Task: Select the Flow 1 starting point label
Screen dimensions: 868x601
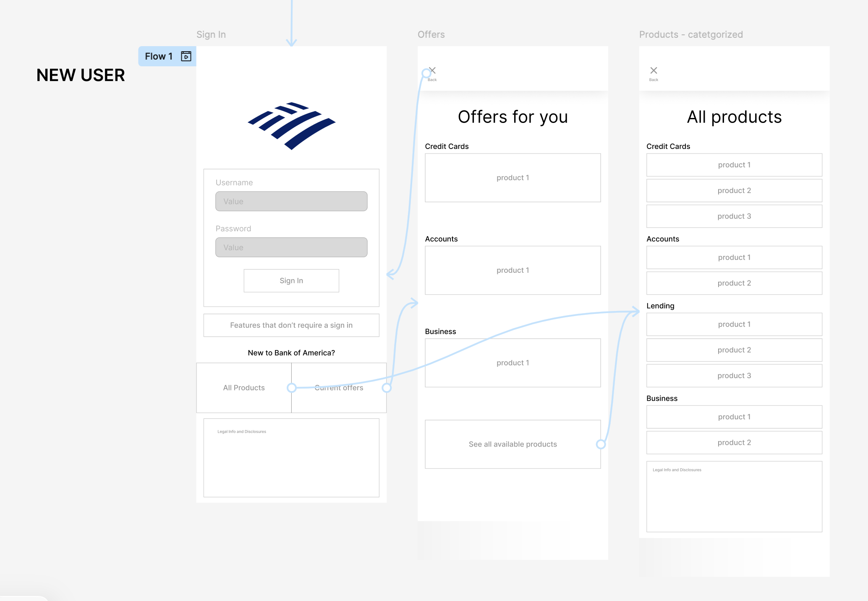Action: pos(159,56)
